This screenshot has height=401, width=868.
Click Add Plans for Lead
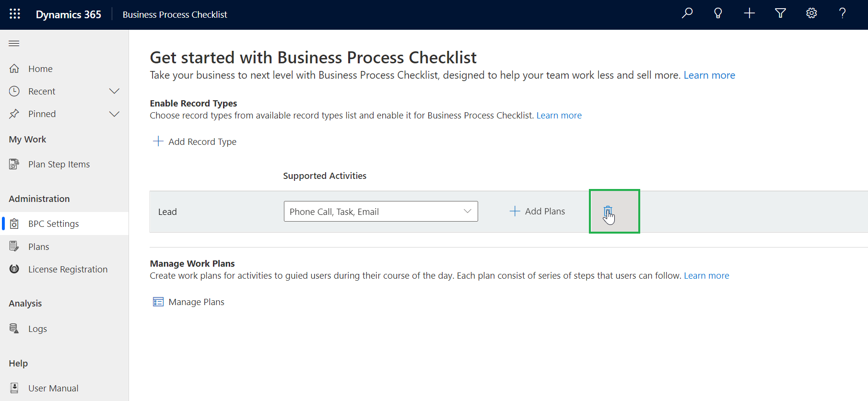click(537, 212)
